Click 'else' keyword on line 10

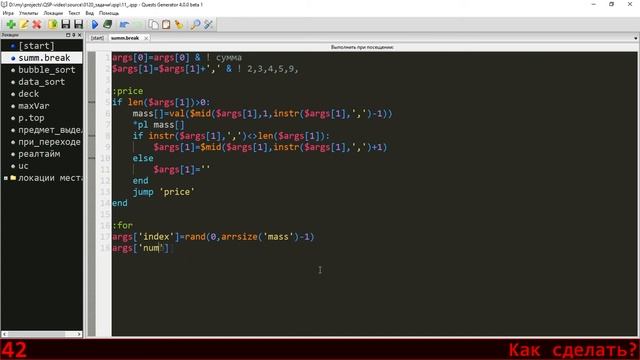tap(143, 158)
